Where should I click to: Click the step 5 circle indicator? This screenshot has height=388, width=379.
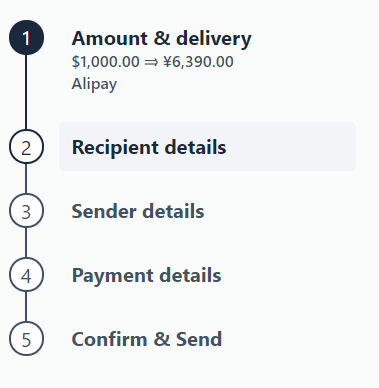pyautogui.click(x=26, y=339)
